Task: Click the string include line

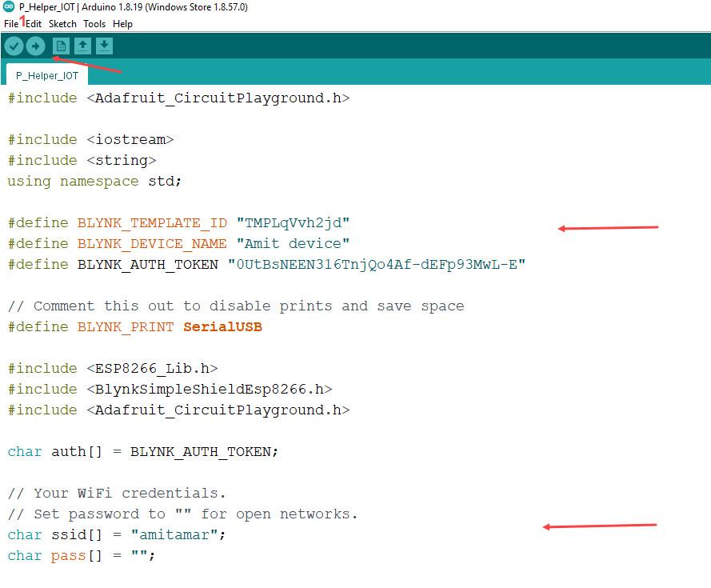Action: pyautogui.click(x=82, y=160)
